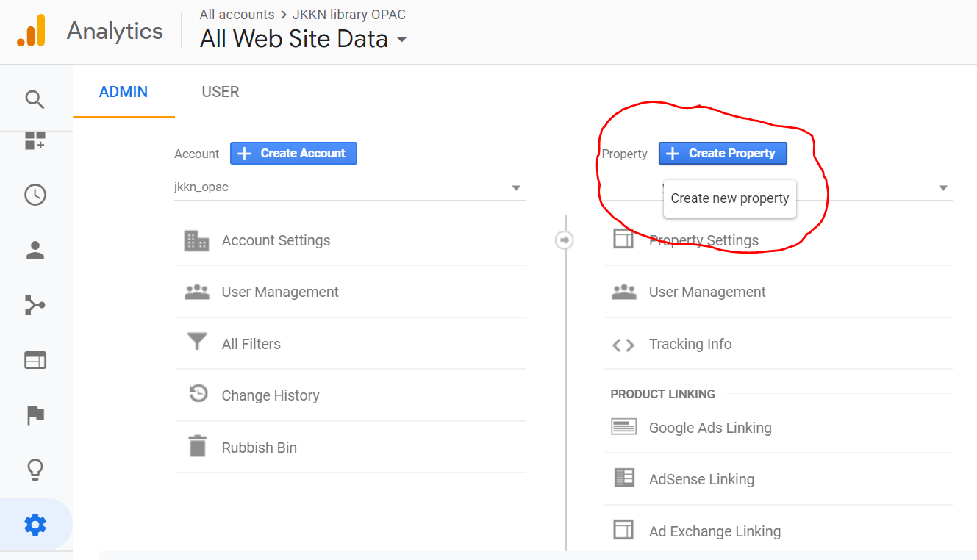
Task: Click the Property Settings layout icon
Action: pyautogui.click(x=623, y=239)
